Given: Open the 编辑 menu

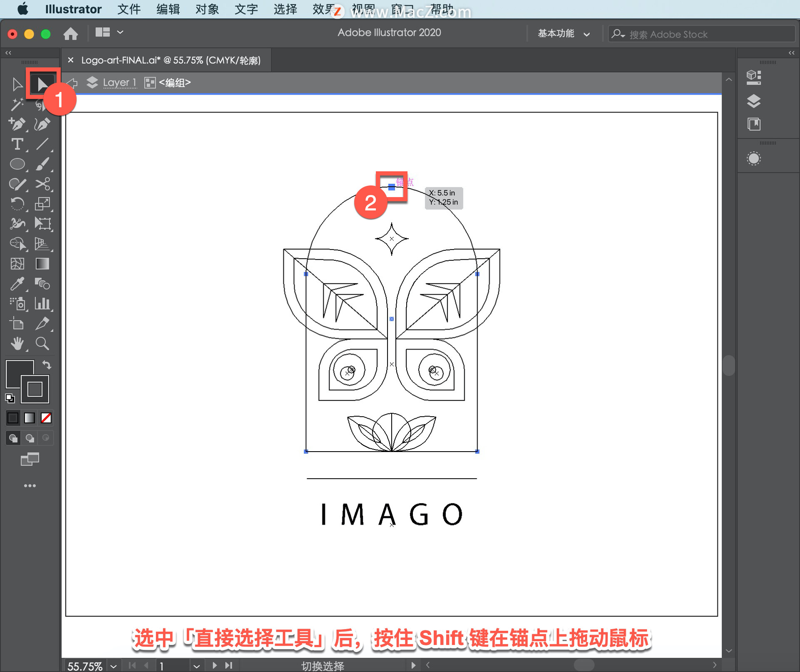Looking at the screenshot, I should coord(168,9).
